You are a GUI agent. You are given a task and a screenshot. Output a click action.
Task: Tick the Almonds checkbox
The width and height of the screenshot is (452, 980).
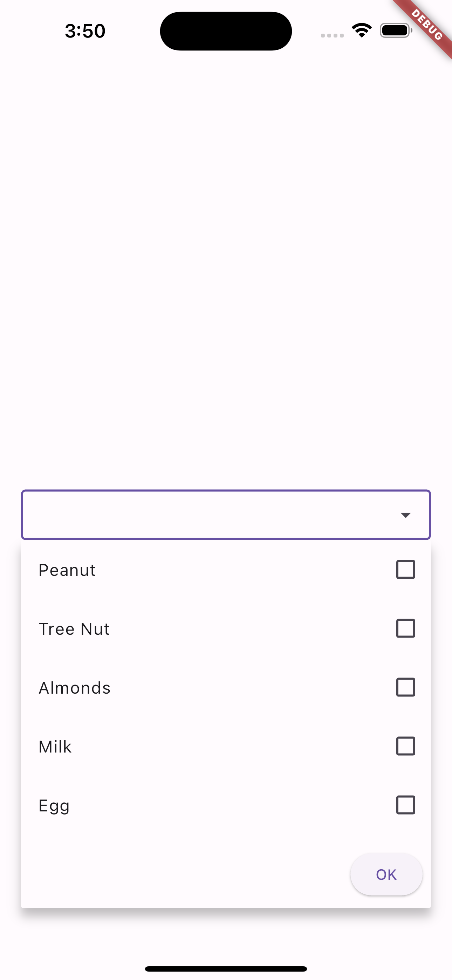[406, 687]
